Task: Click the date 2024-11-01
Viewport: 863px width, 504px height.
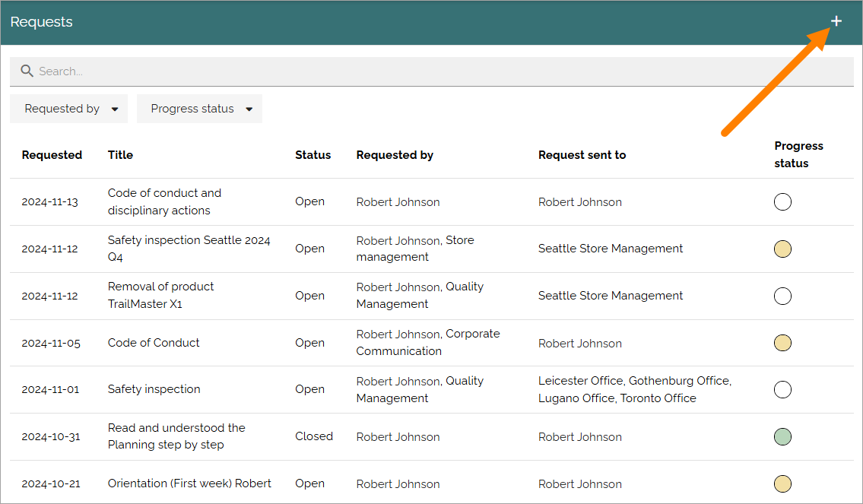Action: pyautogui.click(x=50, y=389)
